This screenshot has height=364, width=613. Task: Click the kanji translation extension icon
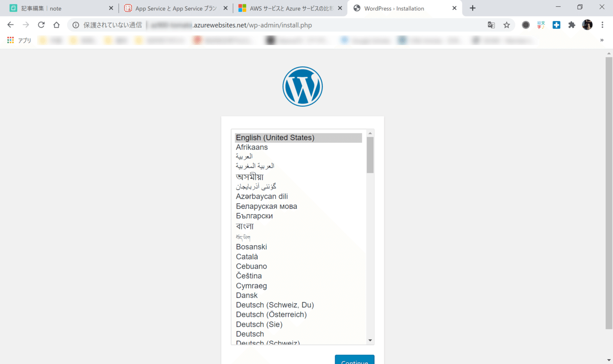tap(541, 25)
